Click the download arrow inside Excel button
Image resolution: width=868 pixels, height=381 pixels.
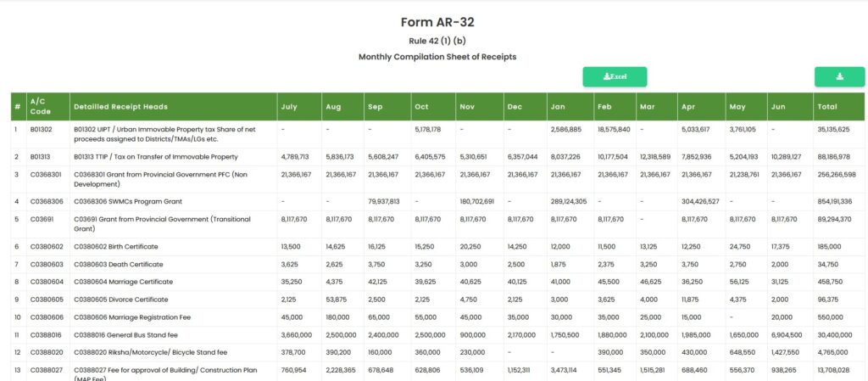(x=606, y=76)
